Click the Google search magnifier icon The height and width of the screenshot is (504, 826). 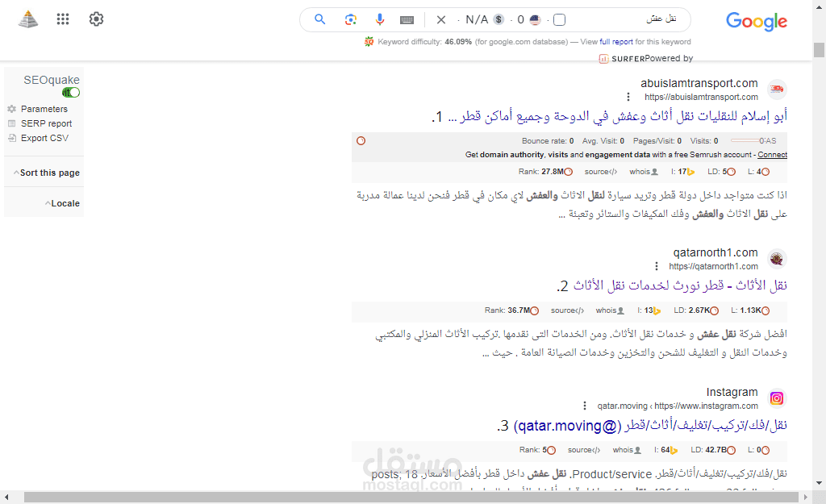click(x=319, y=19)
